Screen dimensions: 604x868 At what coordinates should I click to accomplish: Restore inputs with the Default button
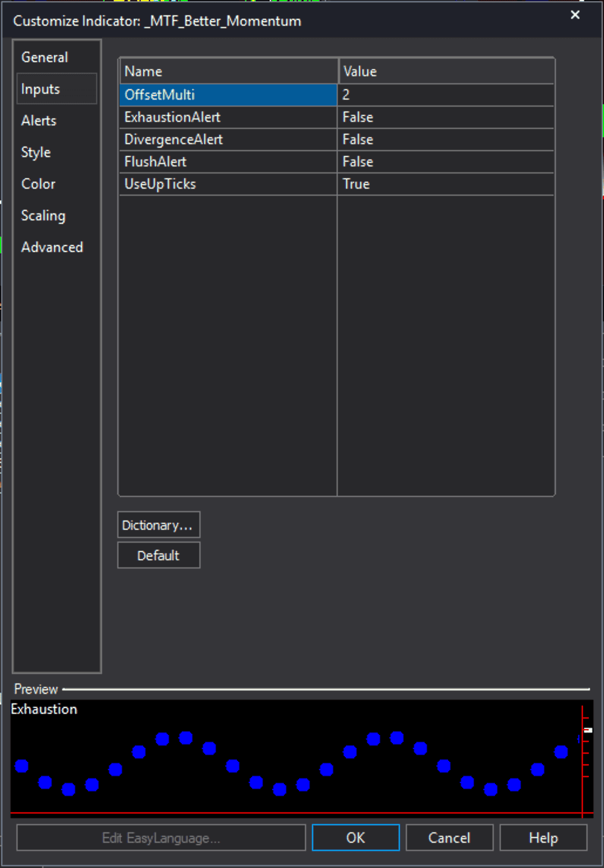click(158, 555)
